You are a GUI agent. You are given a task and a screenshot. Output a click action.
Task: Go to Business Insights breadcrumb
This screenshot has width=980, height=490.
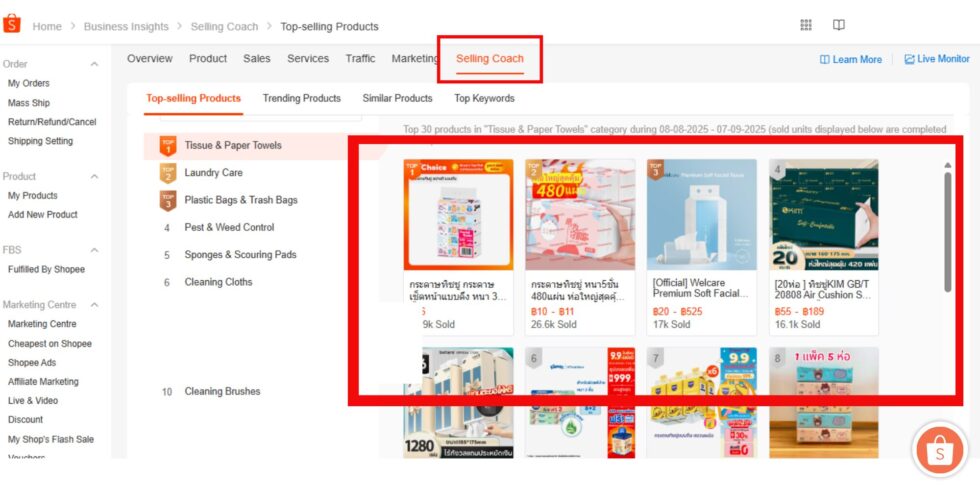tap(126, 27)
